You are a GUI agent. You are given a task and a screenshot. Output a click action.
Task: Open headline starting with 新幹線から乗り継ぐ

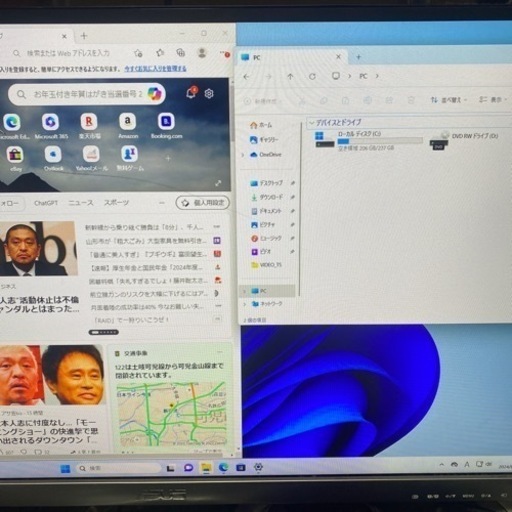(x=144, y=227)
